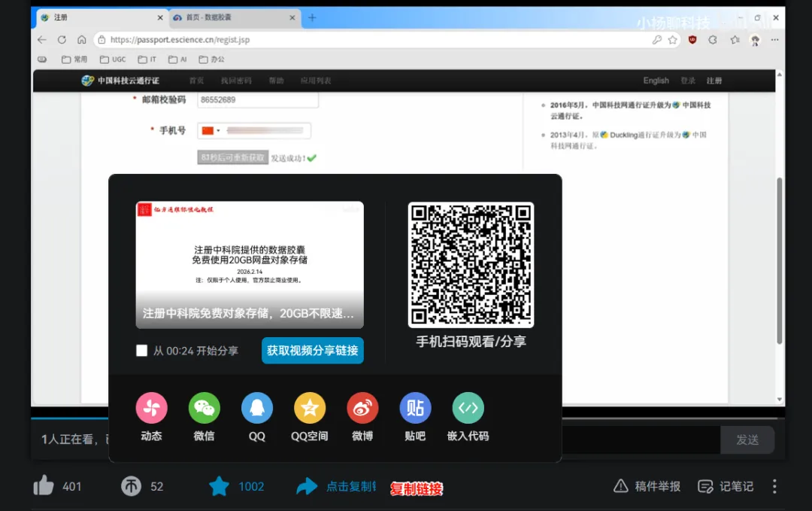Bookmark the page with star icon

(673, 39)
